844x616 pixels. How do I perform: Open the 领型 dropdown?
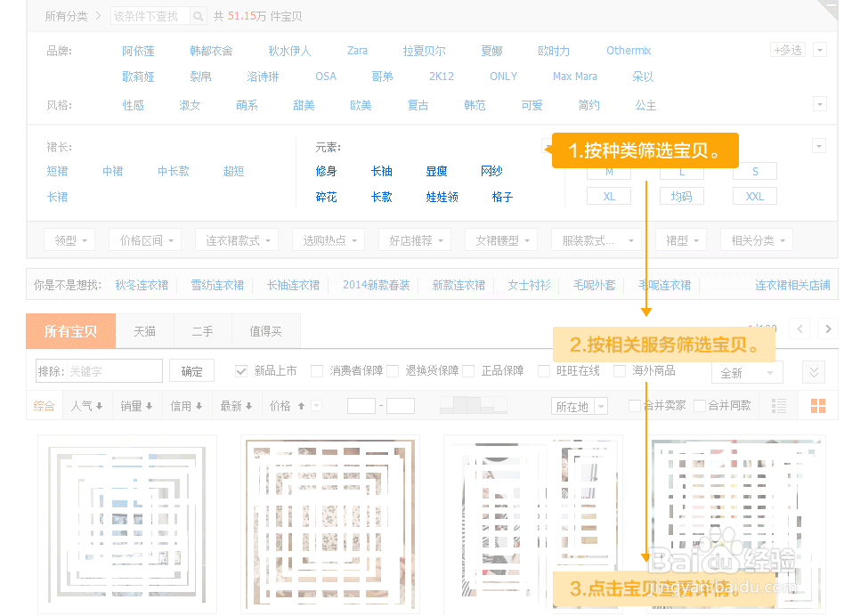pyautogui.click(x=69, y=240)
